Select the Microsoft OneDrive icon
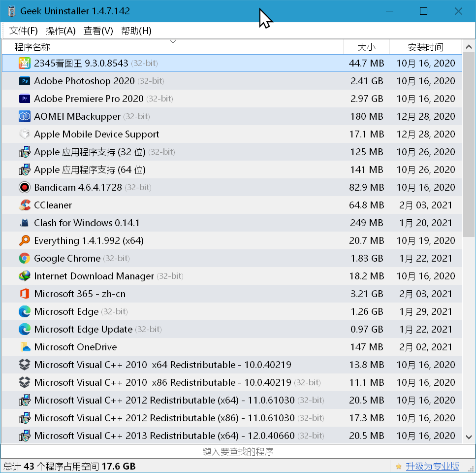This screenshot has width=476, height=473. tap(25, 347)
